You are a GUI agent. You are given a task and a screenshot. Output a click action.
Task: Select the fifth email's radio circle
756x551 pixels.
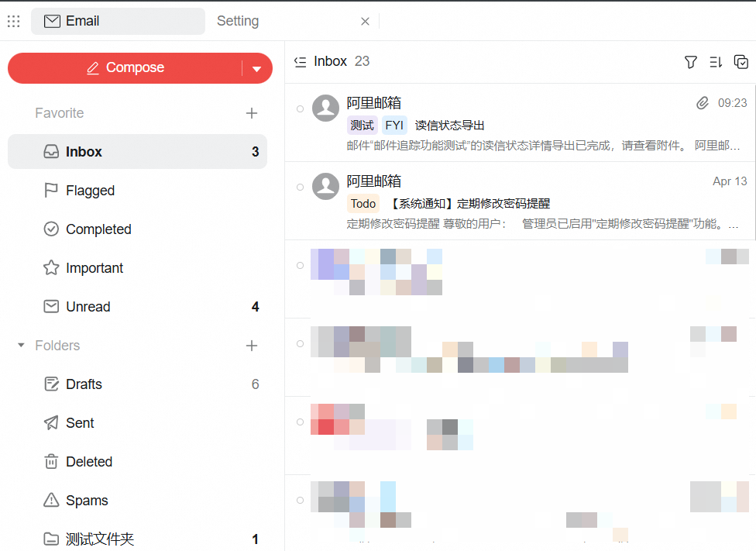(300, 422)
